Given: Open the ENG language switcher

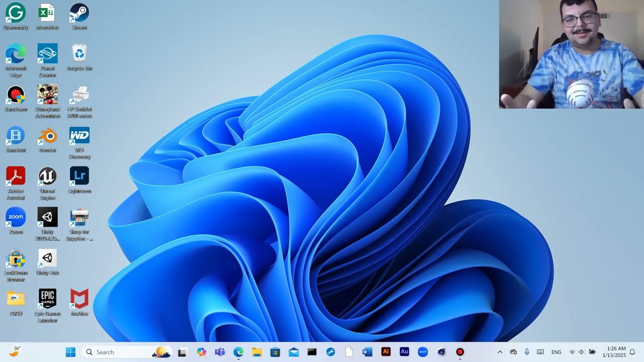Looking at the screenshot, I should (x=556, y=352).
